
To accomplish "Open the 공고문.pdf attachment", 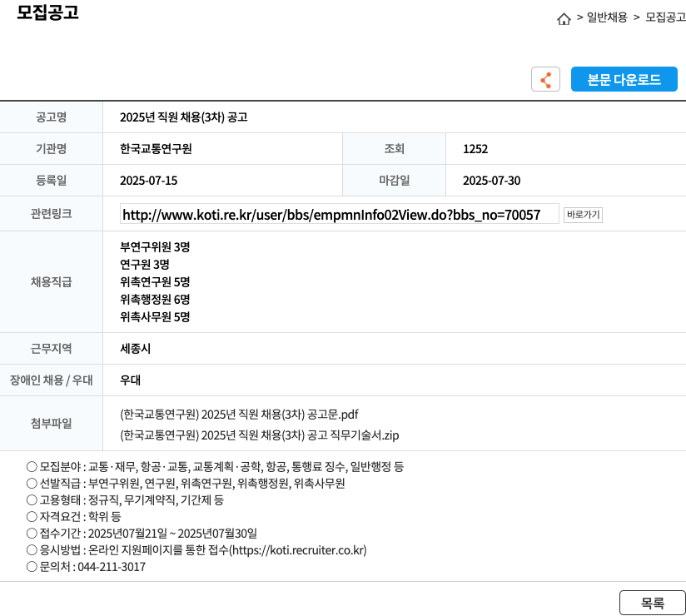I will pyautogui.click(x=239, y=415).
